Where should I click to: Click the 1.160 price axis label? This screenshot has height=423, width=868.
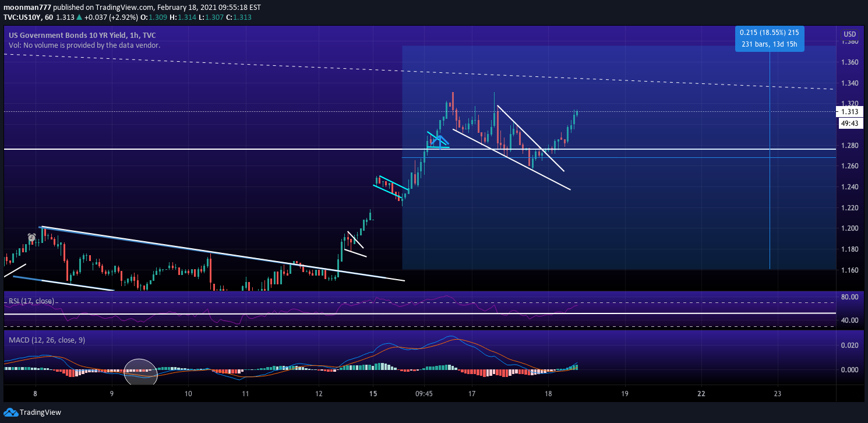pos(850,270)
